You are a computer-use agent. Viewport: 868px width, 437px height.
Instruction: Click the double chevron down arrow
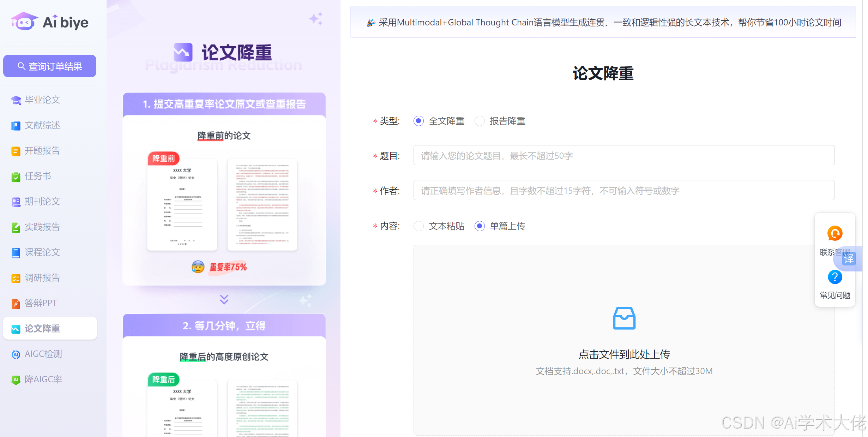(224, 300)
